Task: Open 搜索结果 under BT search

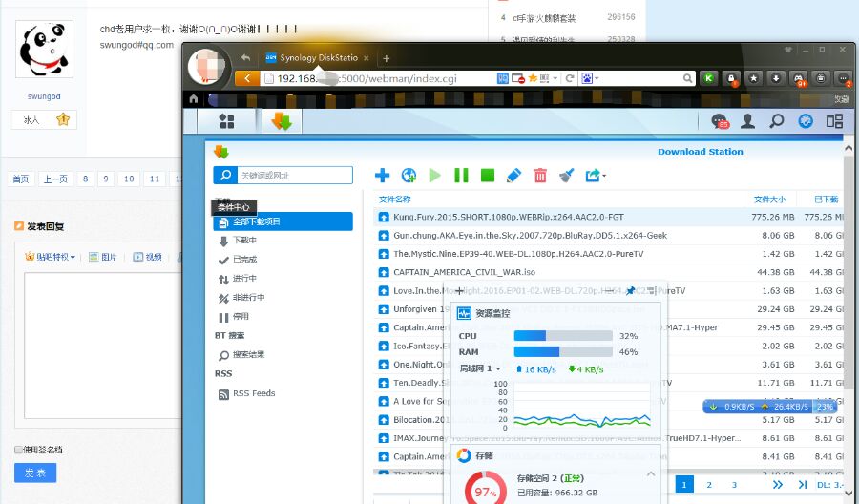Action: coord(249,355)
